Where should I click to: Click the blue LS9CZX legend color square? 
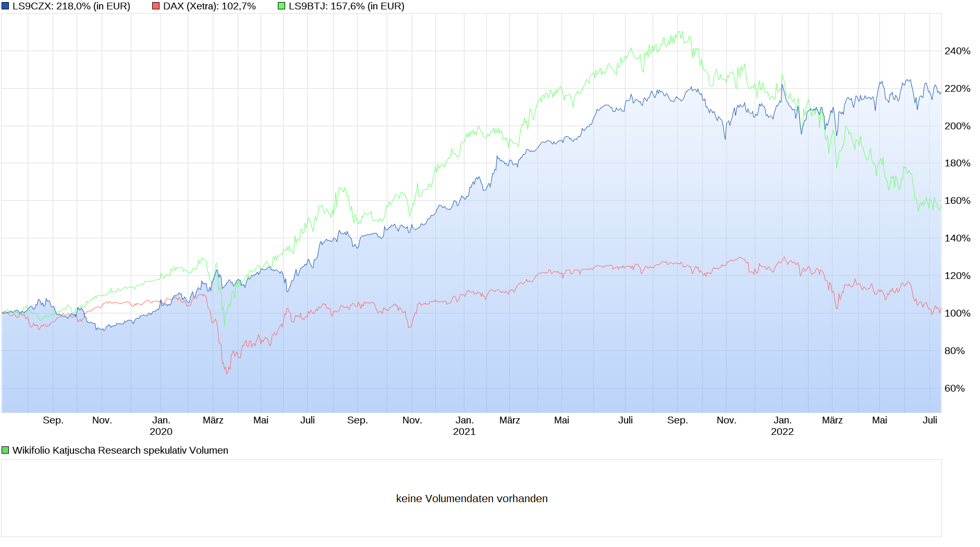[5, 6]
